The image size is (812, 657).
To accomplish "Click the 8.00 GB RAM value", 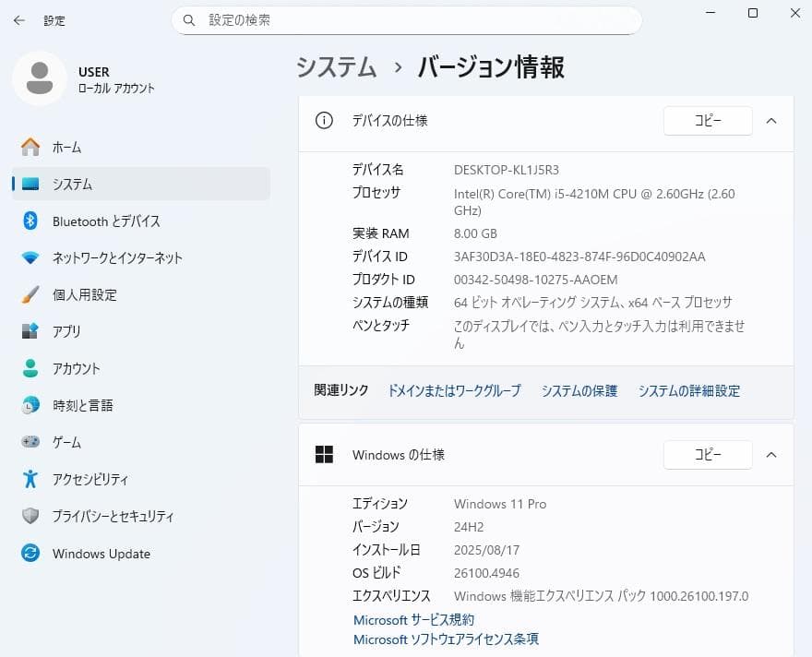I will pyautogui.click(x=475, y=233).
